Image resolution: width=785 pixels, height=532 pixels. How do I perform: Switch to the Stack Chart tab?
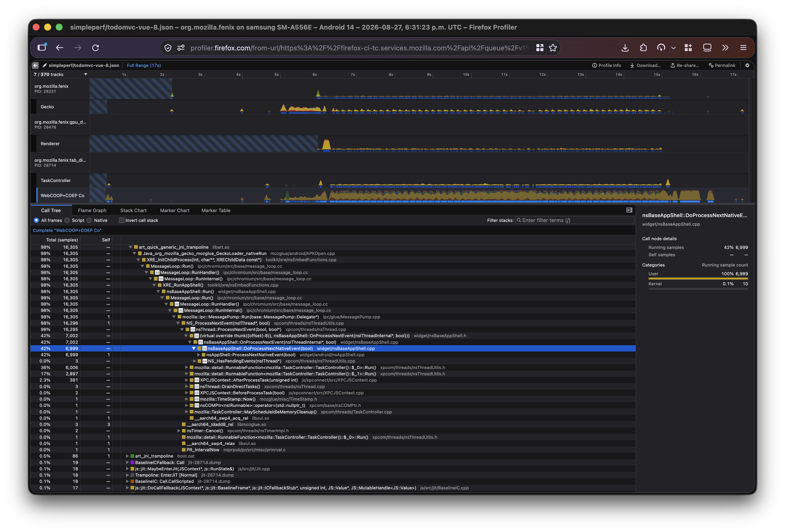pos(133,210)
